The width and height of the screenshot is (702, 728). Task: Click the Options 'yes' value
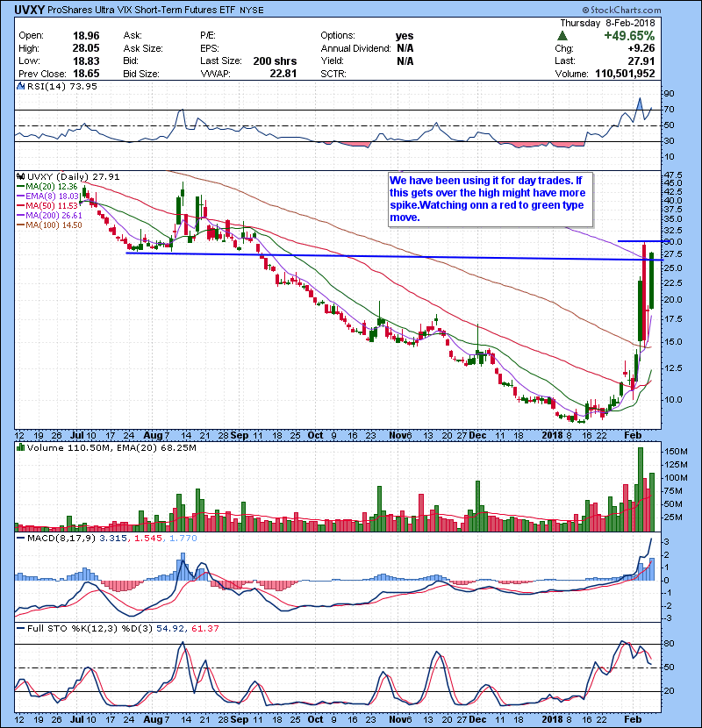point(405,36)
